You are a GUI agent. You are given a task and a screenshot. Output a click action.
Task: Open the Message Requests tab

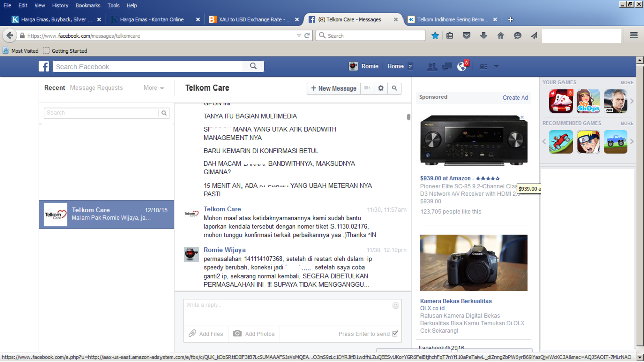click(x=96, y=88)
